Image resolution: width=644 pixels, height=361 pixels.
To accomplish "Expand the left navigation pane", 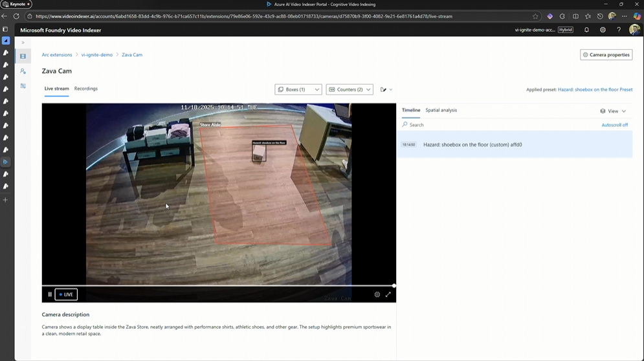I will coord(23,43).
